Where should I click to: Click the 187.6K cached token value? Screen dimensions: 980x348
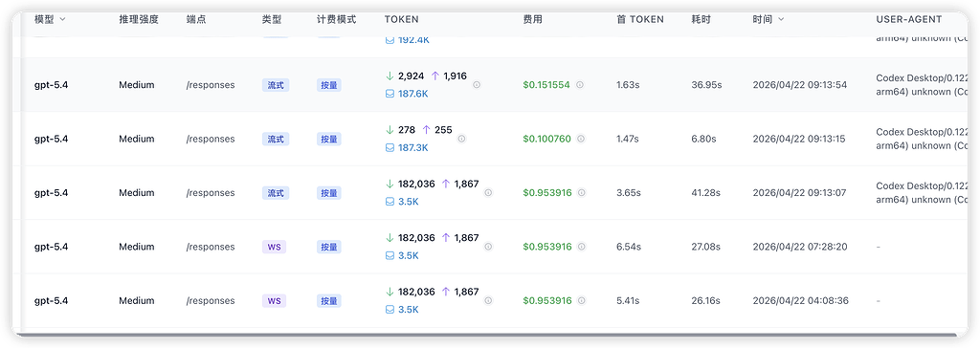point(413,94)
